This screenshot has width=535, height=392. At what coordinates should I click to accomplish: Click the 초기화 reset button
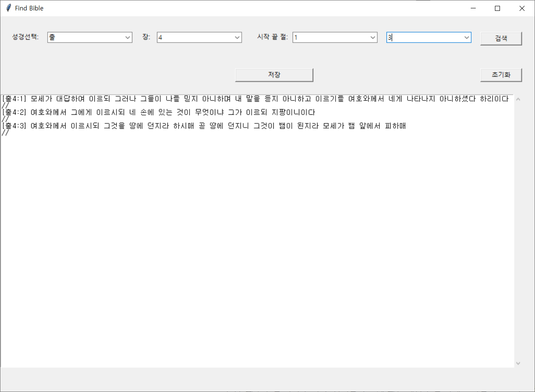point(501,75)
